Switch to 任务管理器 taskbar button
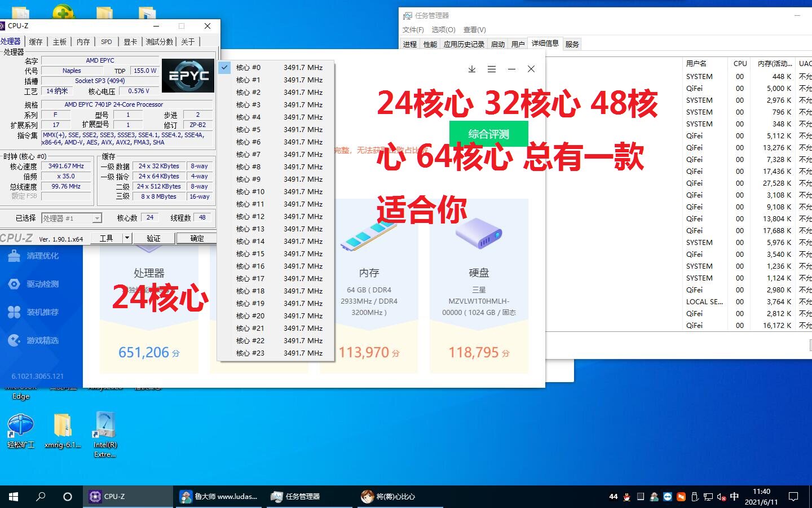 click(x=310, y=497)
